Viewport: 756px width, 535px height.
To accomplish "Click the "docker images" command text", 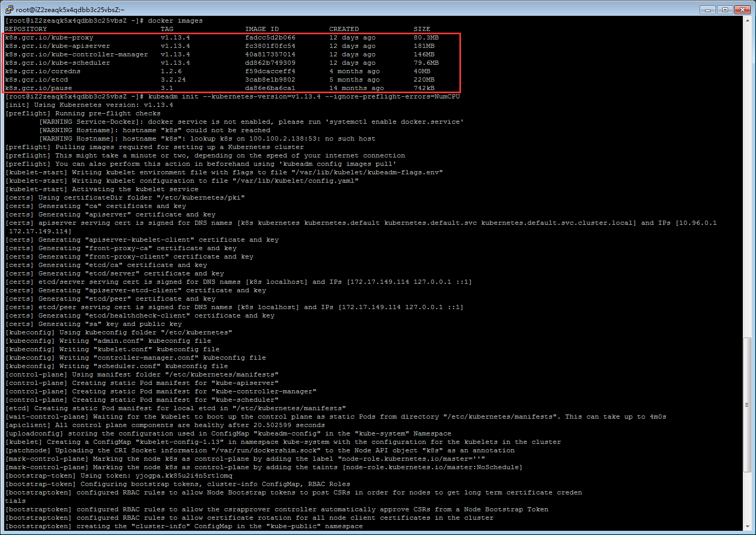I will tap(175, 21).
